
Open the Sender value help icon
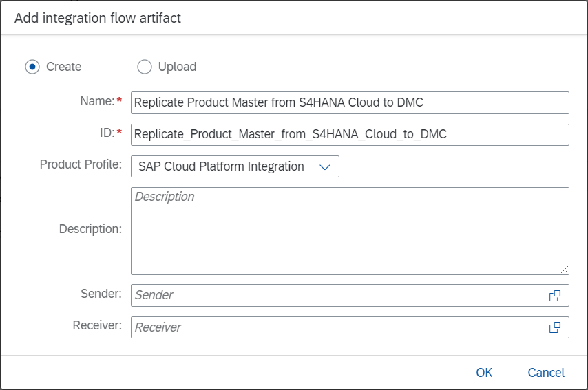click(x=555, y=296)
